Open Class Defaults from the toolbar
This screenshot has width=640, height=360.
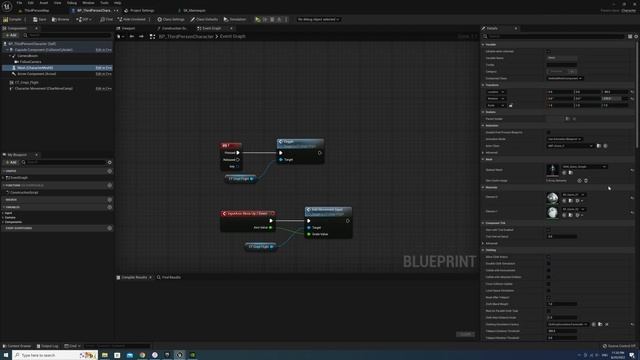pyautogui.click(x=204, y=19)
